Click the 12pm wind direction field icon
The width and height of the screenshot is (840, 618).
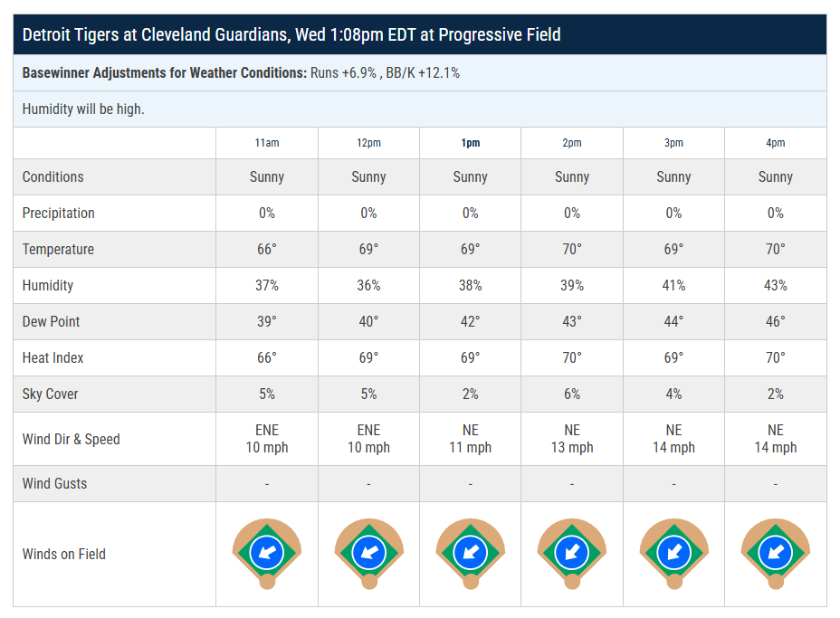coord(368,552)
